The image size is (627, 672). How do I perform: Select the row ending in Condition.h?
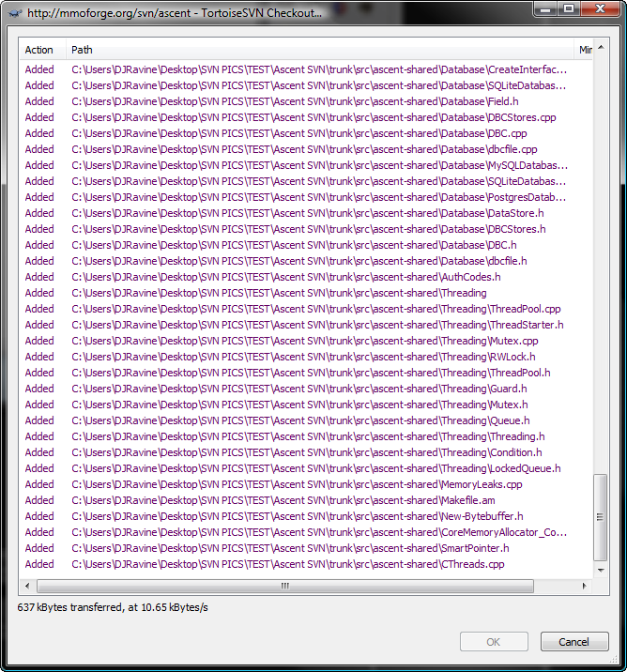[306, 452]
